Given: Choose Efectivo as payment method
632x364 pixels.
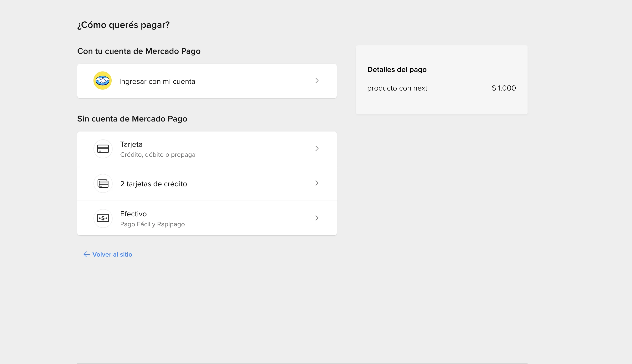Looking at the screenshot, I should [x=207, y=218].
